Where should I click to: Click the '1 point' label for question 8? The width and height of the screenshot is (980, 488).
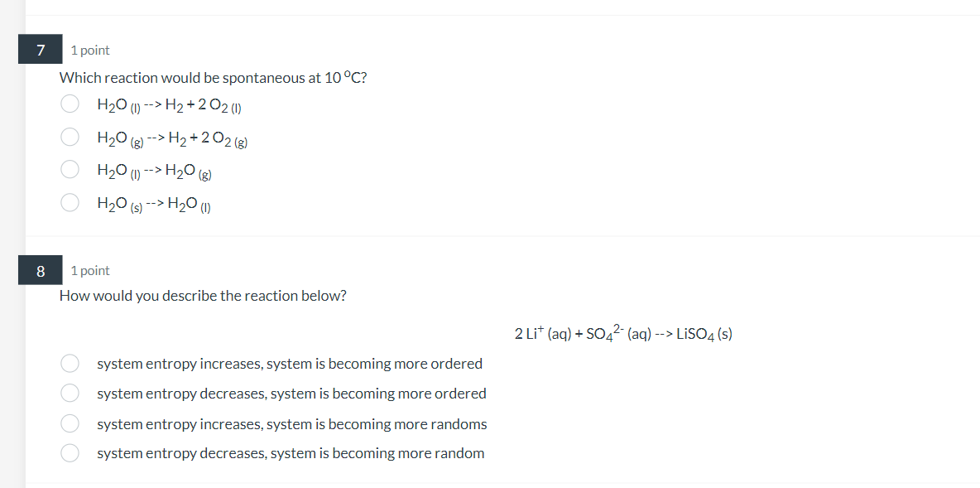[90, 270]
